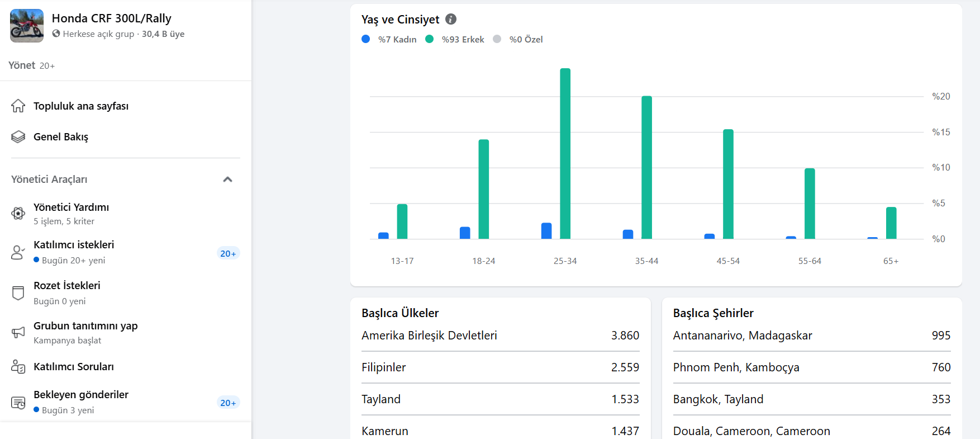Click 'Antananarivo, Madagaskar' city row
The width and height of the screenshot is (980, 439).
812,336
